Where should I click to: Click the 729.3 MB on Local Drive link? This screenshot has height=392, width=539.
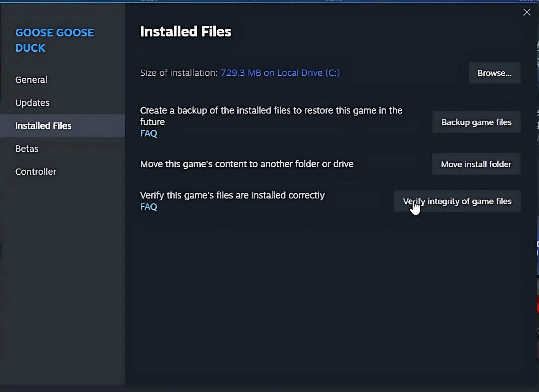pyautogui.click(x=280, y=73)
